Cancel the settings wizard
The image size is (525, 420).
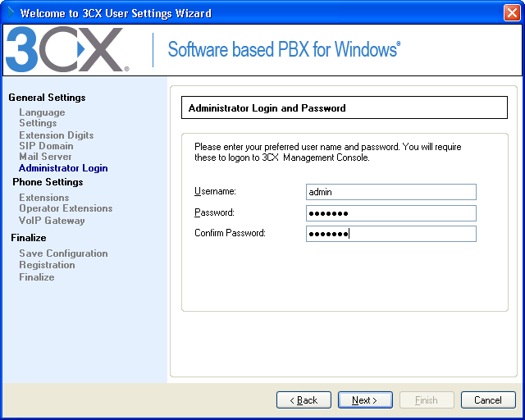point(487,400)
